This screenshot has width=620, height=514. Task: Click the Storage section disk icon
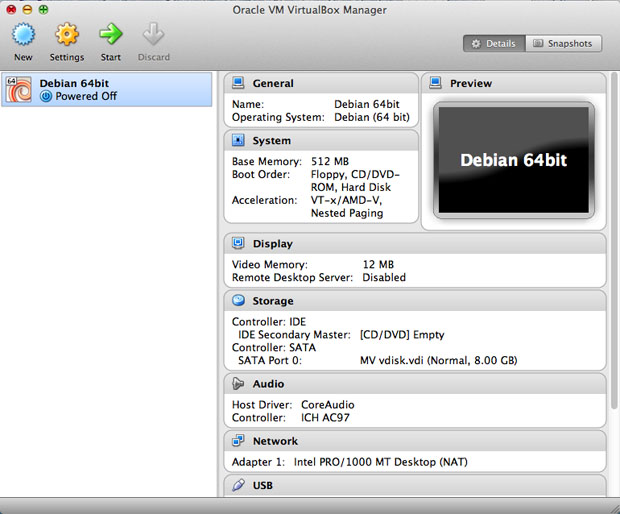coord(238,300)
